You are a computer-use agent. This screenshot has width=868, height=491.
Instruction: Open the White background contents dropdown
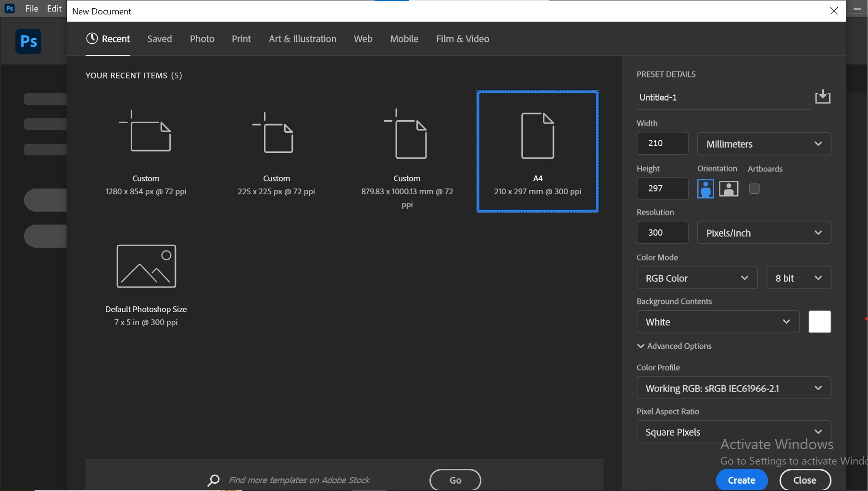(718, 322)
